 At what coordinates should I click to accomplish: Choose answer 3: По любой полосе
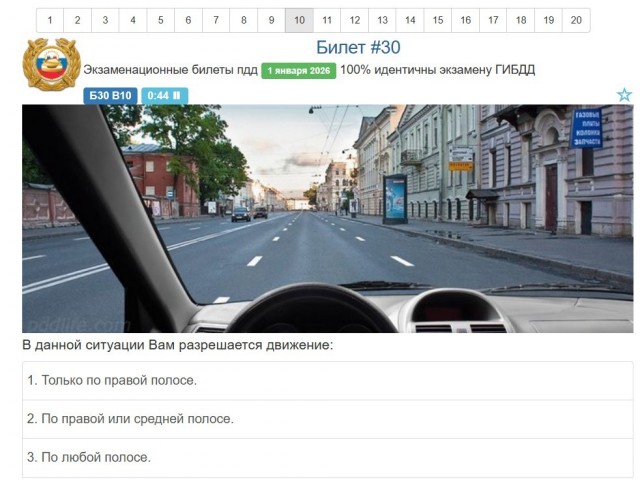coord(328,458)
